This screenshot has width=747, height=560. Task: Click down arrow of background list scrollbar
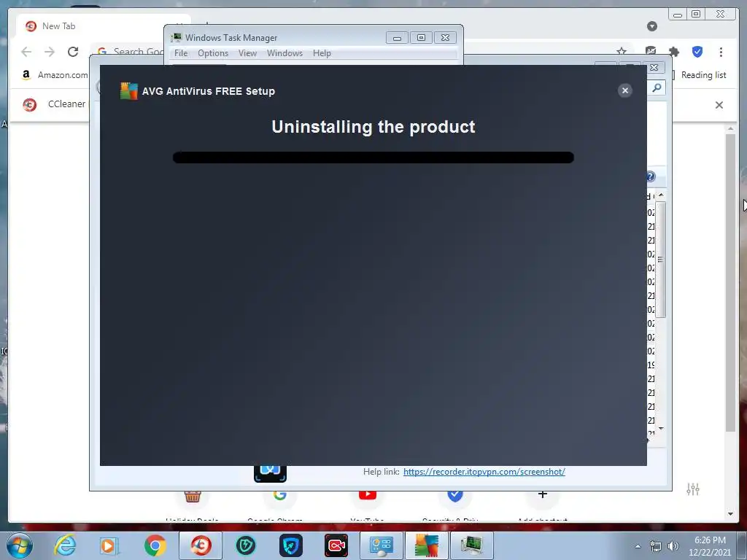point(661,429)
